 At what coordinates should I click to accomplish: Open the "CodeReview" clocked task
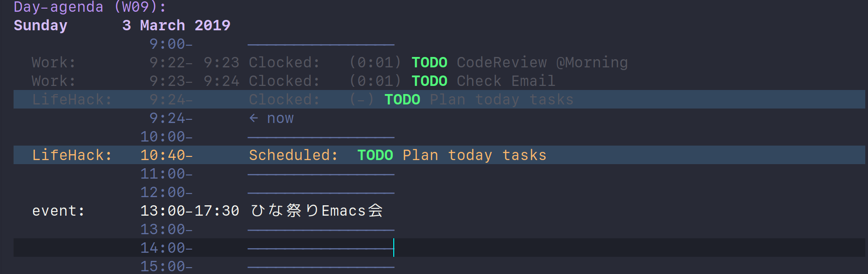501,62
